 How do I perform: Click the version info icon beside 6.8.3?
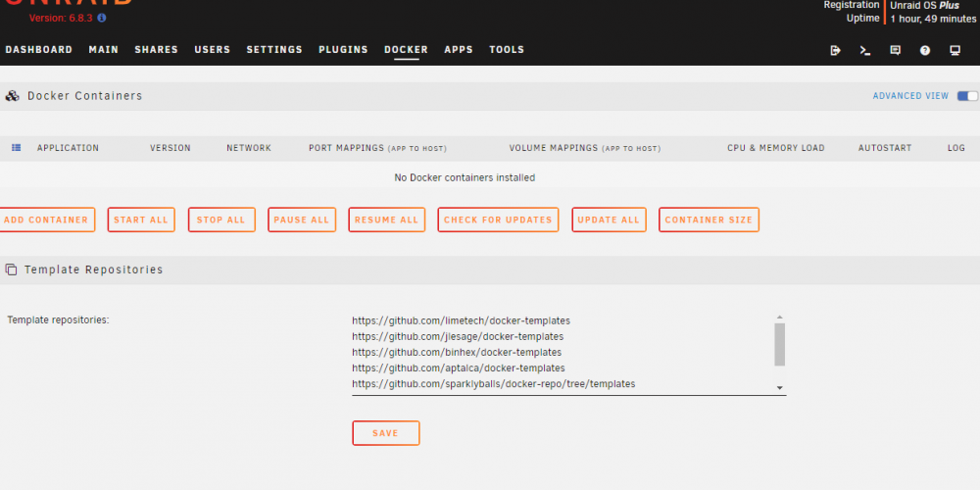pyautogui.click(x=102, y=18)
